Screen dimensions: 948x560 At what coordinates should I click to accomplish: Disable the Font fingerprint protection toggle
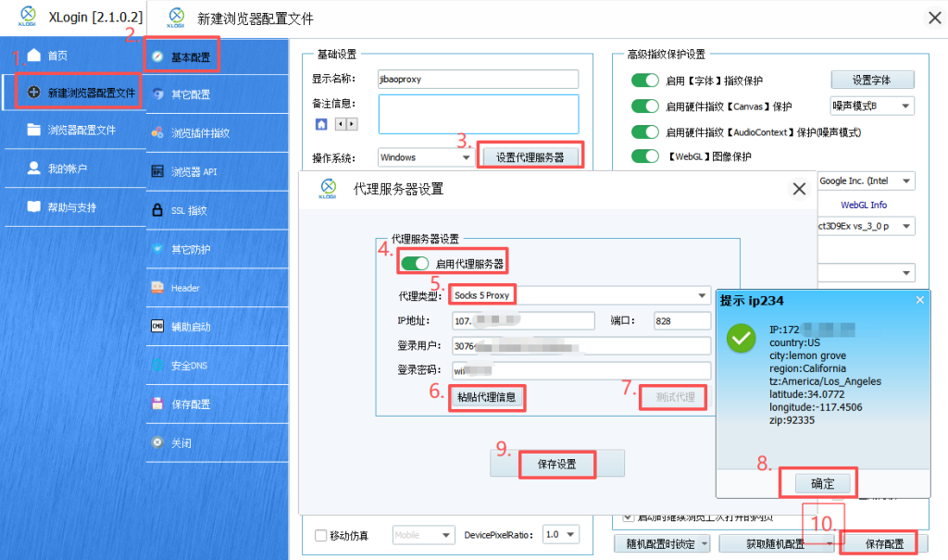click(644, 81)
